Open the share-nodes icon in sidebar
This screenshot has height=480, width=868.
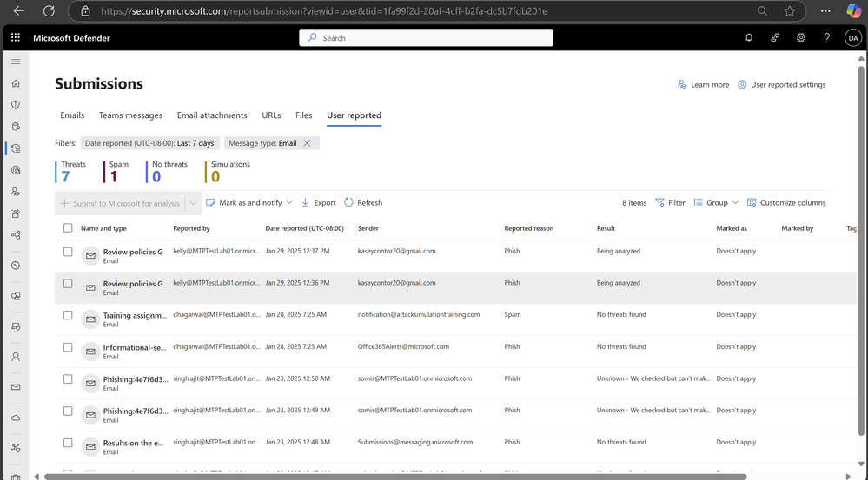[x=16, y=235]
